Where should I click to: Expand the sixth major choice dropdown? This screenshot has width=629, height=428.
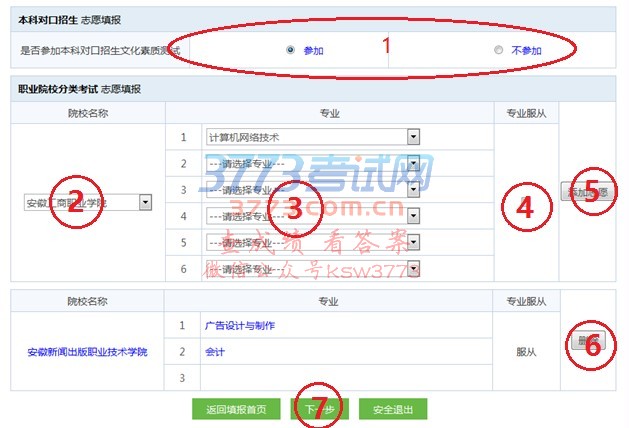313,269
